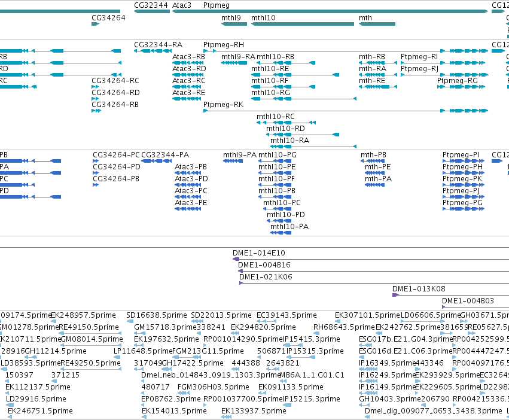Open transcript mth-RE
This screenshot has width=509, height=420.
[x=372, y=81]
